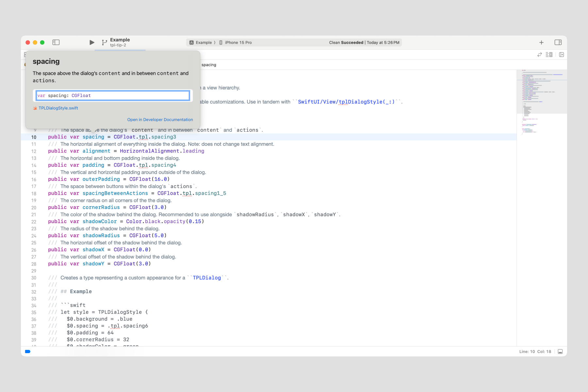The width and height of the screenshot is (588, 392).
Task: Click shadowRadius variable on line 24
Action: (x=101, y=235)
